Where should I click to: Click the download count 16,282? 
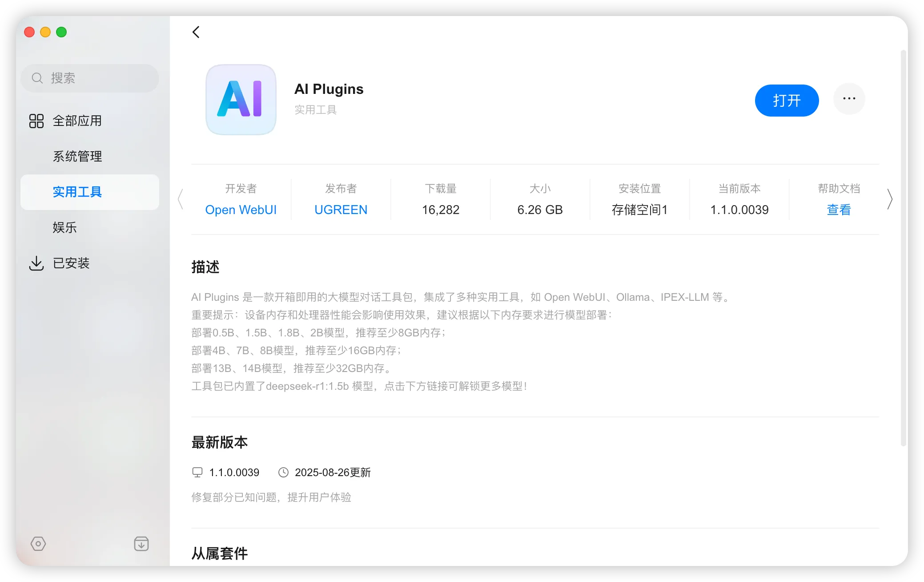pyautogui.click(x=441, y=210)
